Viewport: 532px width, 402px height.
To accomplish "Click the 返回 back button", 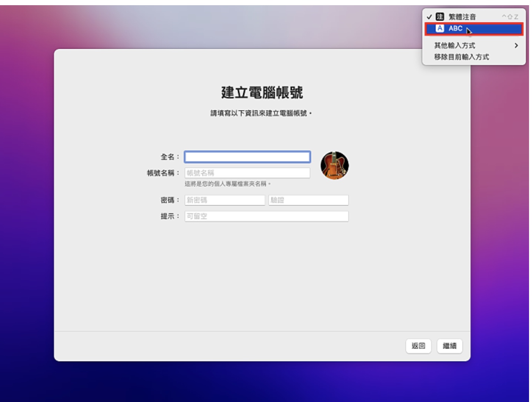I will 419,346.
